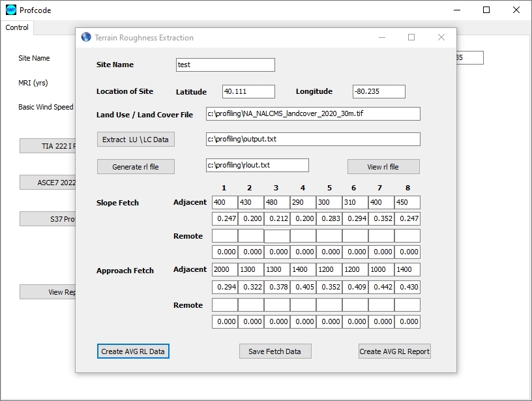Click the Land Use / Land Cover File path field
Viewport: 532px width, 401px height.
click(313, 114)
